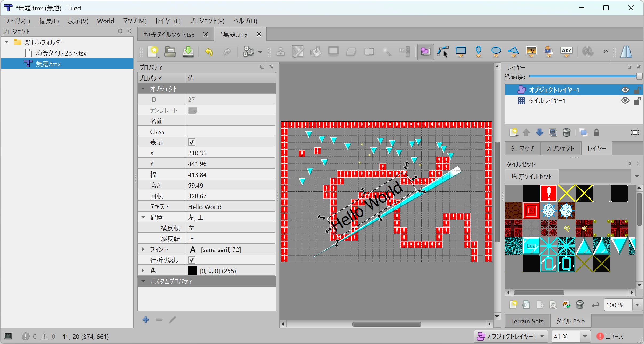The height and width of the screenshot is (344, 644).
Task: Select the Insert Template tool
Action: coord(549,52)
